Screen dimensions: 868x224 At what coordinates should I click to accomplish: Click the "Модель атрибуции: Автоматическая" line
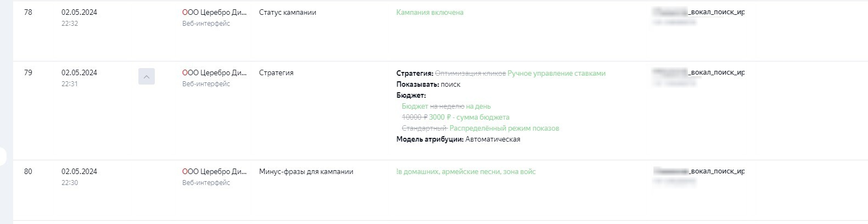click(x=458, y=139)
